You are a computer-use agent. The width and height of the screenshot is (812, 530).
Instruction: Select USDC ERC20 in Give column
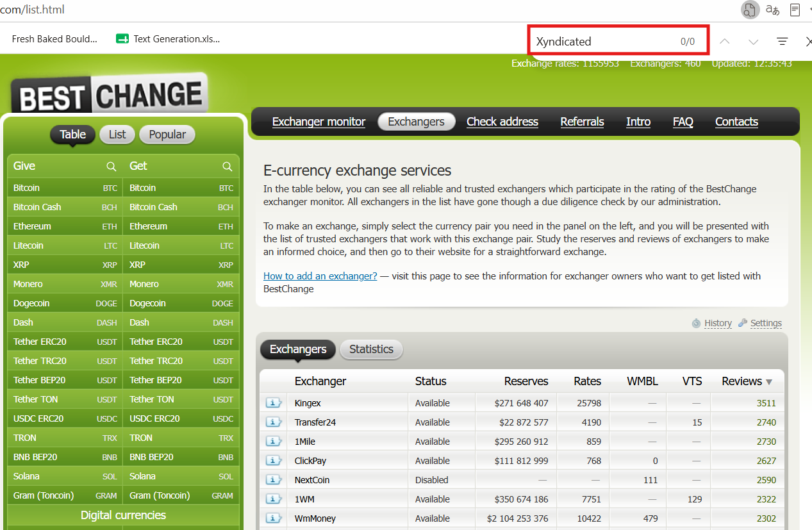(x=65, y=418)
